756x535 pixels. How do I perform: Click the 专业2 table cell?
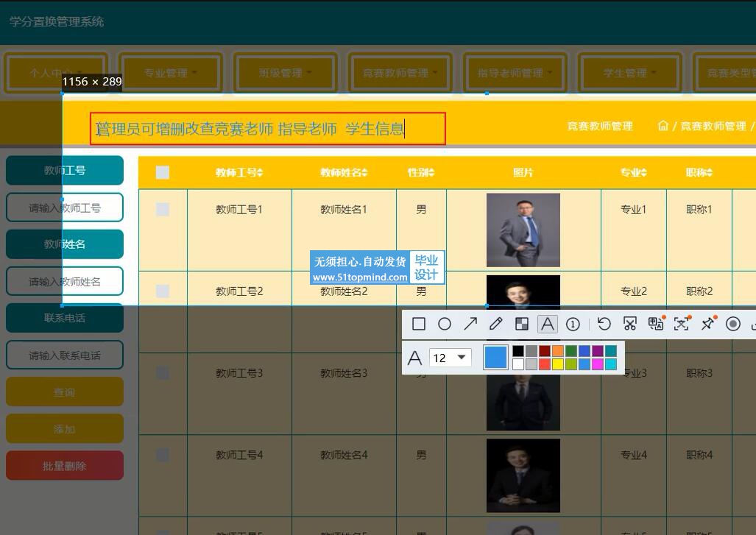(x=633, y=291)
